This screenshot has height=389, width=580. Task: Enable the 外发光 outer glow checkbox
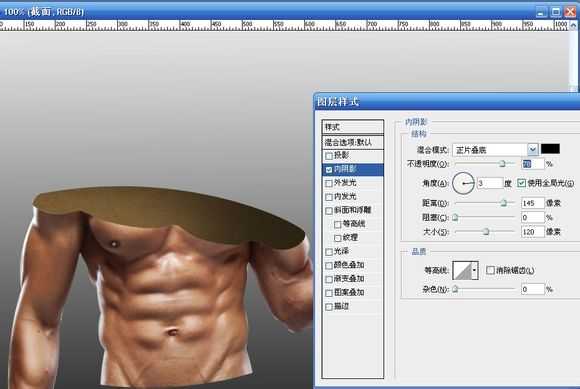point(328,183)
